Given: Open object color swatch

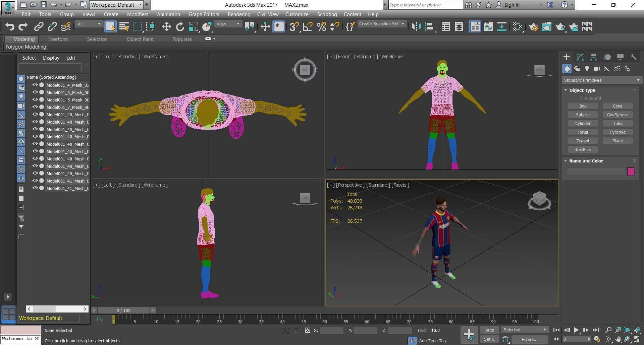Looking at the screenshot, I should 631,171.
